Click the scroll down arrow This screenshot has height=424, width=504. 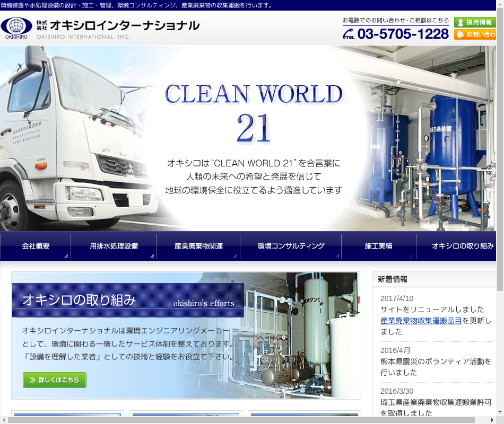click(x=500, y=412)
